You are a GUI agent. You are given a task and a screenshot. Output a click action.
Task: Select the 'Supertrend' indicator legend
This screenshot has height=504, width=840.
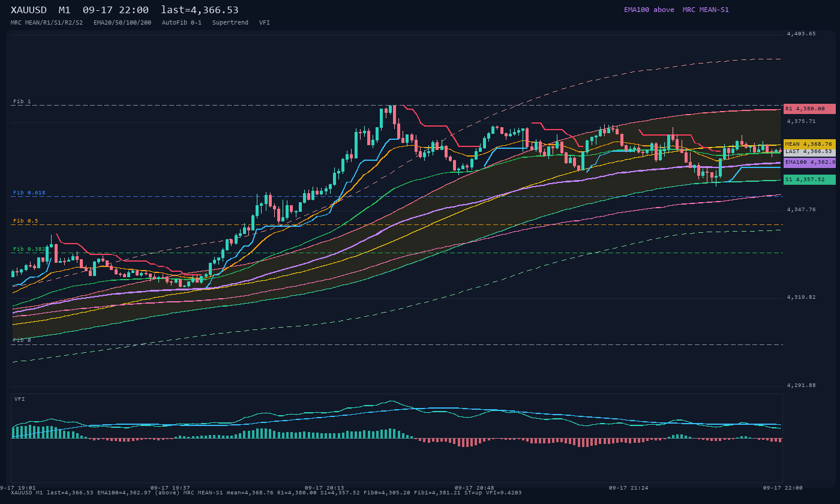[230, 22]
